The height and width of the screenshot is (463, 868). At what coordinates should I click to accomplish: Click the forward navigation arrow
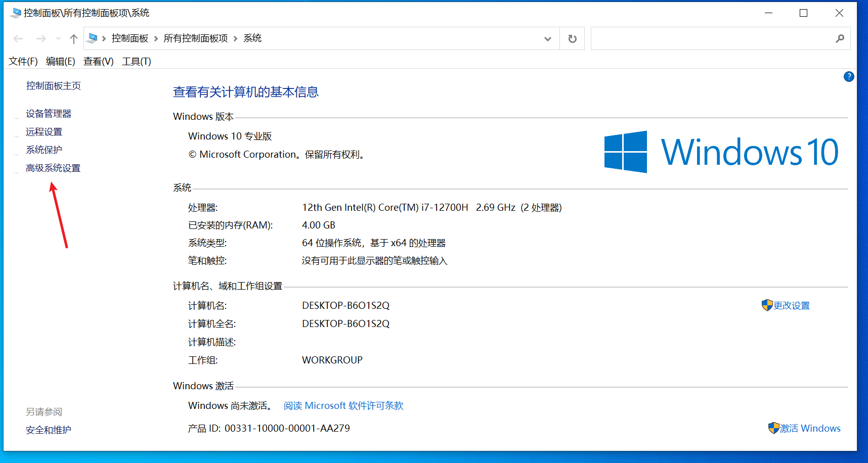coord(41,39)
